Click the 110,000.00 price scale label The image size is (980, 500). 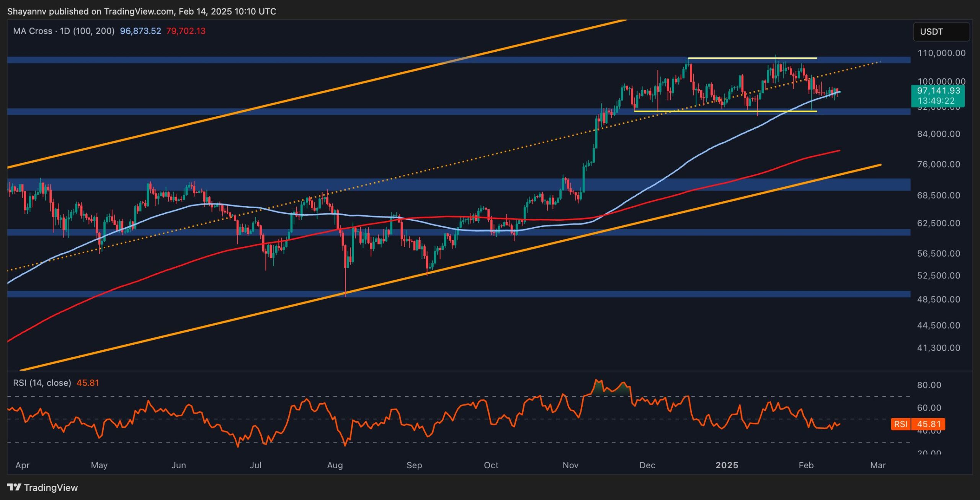coord(941,53)
